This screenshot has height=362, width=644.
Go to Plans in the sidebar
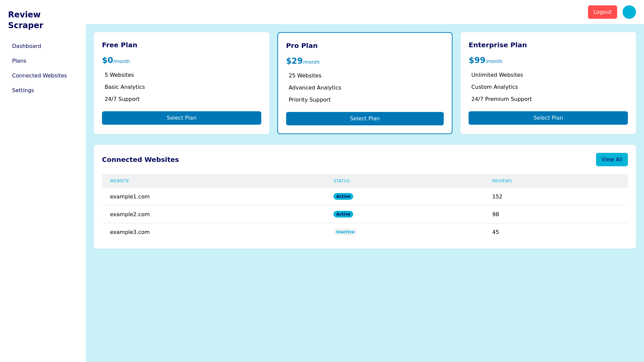(x=19, y=61)
